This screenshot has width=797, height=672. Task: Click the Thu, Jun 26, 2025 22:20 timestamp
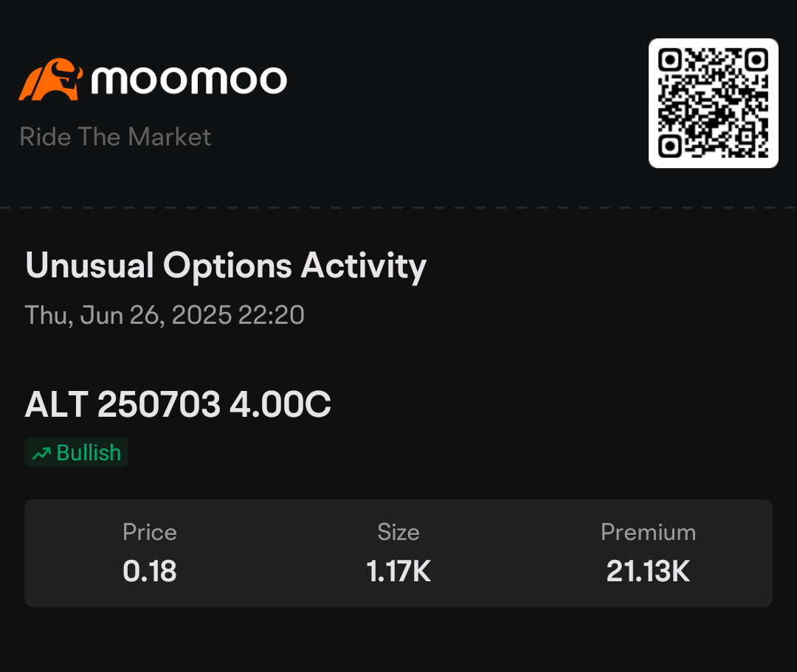click(x=165, y=315)
